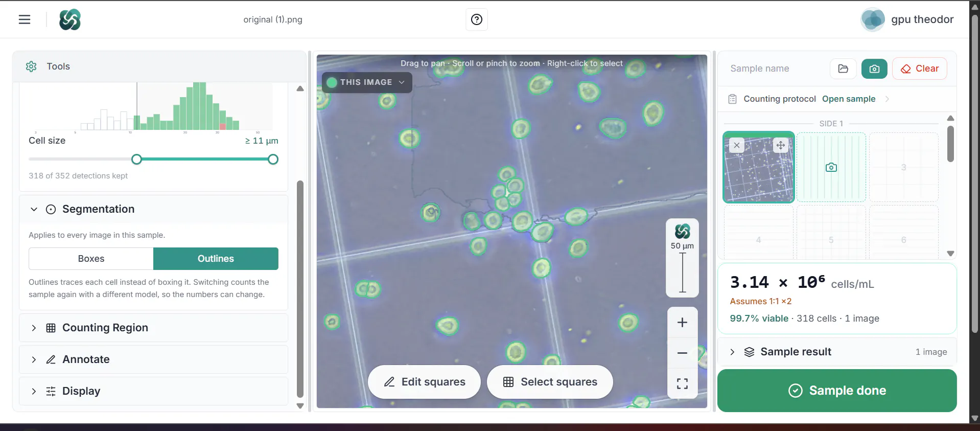Click the Counting protocol clipboard icon
The image size is (980, 431).
[732, 99]
